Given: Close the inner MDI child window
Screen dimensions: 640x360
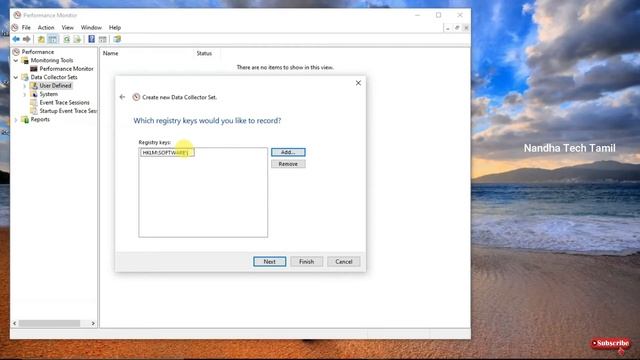Looking at the screenshot, I should click(466, 28).
